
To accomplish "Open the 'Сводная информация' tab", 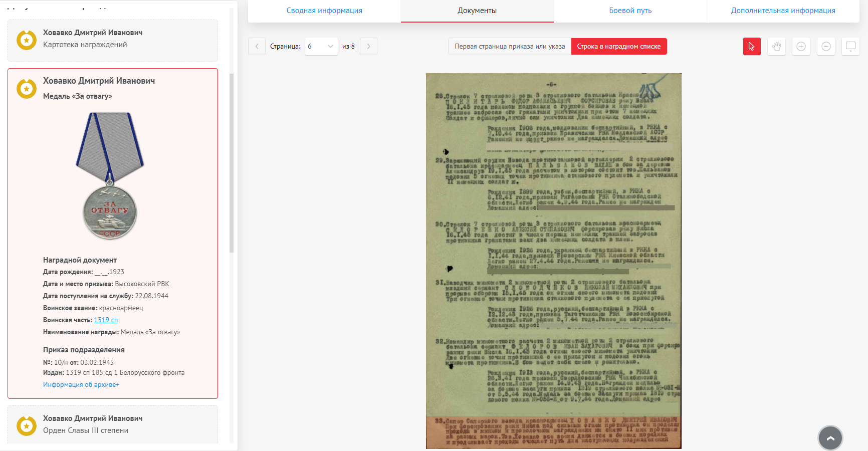I will click(x=324, y=11).
